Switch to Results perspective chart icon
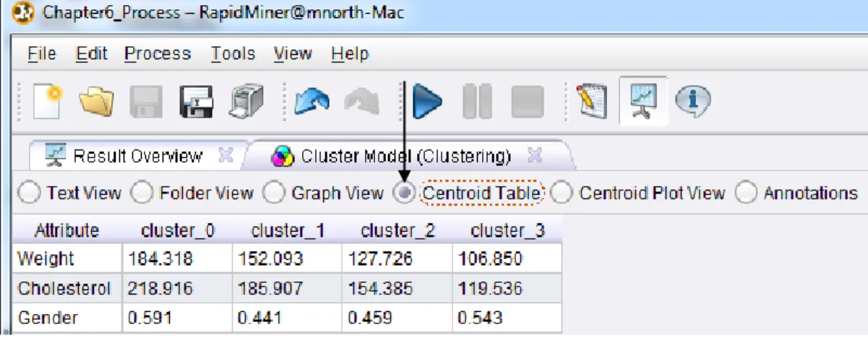The width and height of the screenshot is (868, 340). pos(643,100)
